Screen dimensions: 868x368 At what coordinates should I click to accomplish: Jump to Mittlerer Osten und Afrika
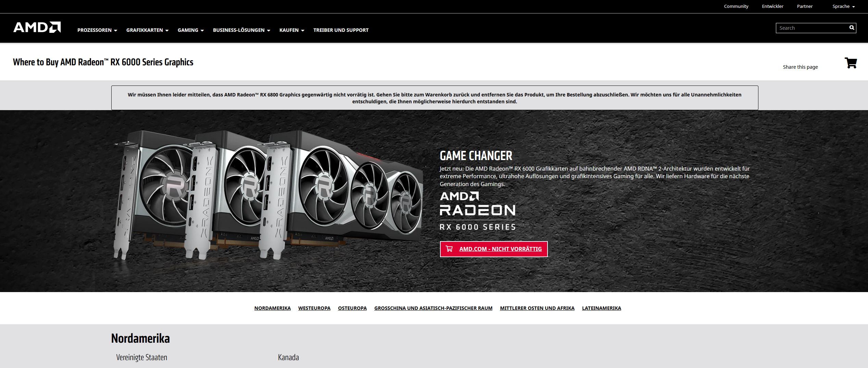coord(537,308)
